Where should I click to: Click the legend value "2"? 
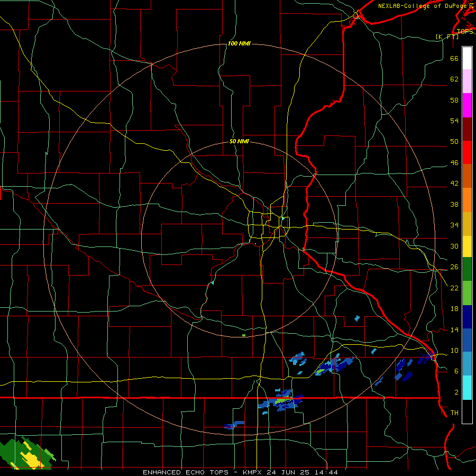456,392
